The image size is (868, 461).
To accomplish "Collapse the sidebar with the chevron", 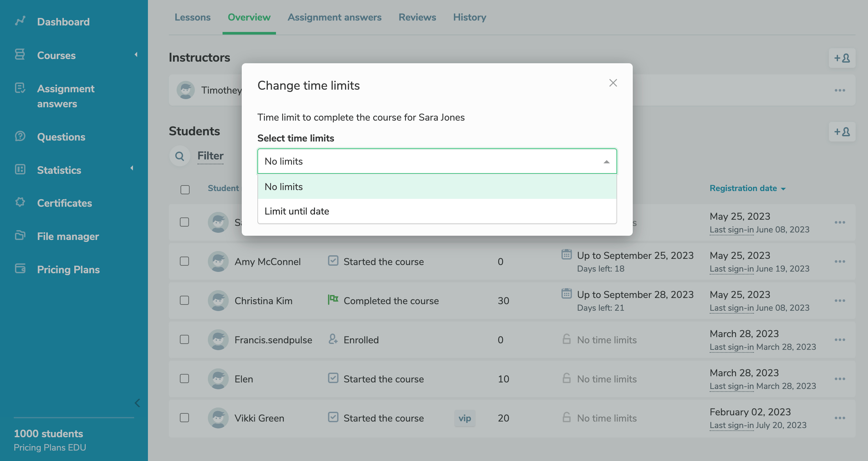I will [137, 403].
